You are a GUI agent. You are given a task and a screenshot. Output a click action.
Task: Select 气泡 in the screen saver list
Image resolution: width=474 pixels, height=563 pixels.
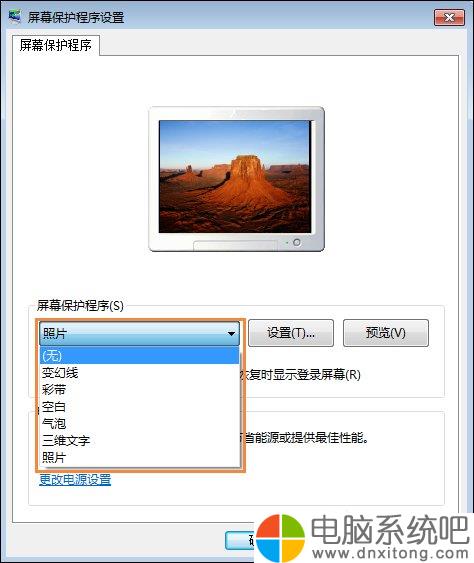[x=139, y=423]
